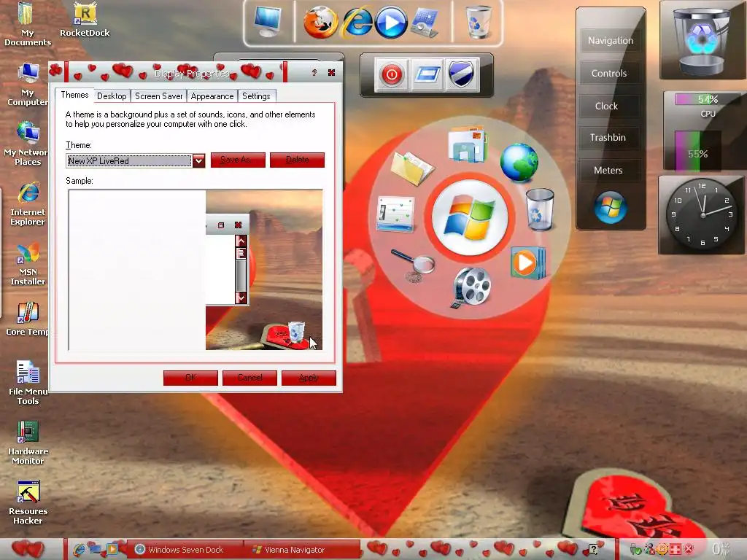Select the Themes tab
Image resolution: width=747 pixels, height=560 pixels.
point(75,95)
